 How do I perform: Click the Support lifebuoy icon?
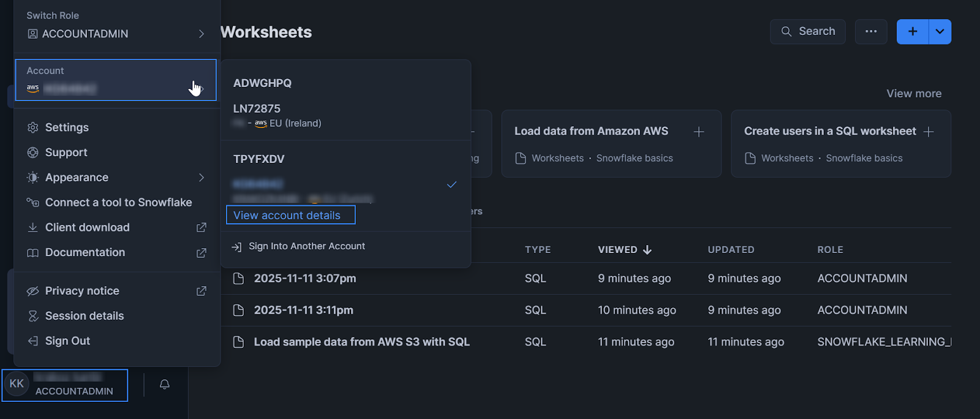33,153
